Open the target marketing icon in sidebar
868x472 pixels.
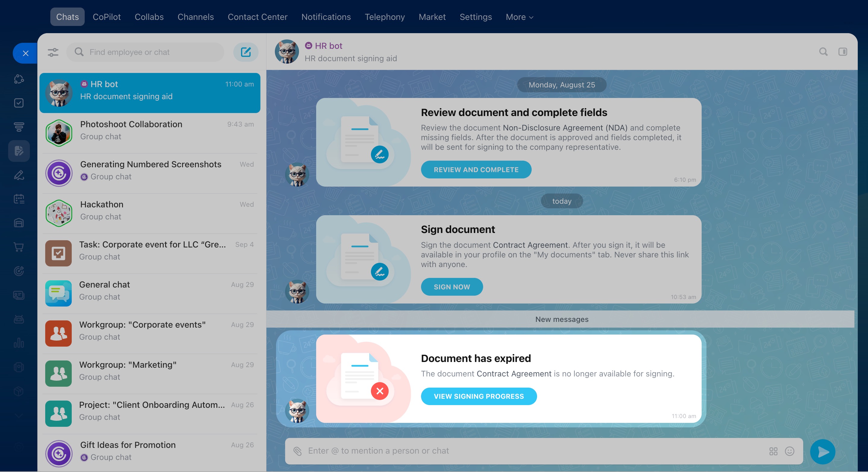point(19,271)
